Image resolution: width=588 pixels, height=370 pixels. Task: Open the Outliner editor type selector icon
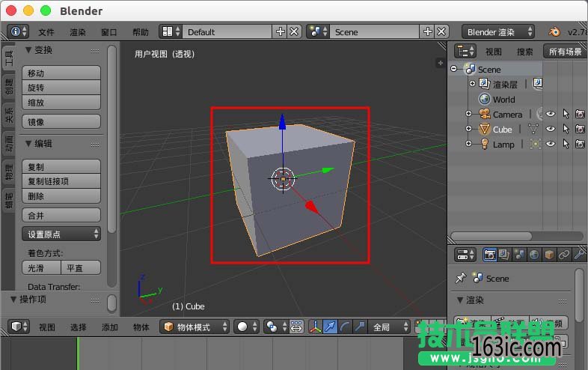pos(465,51)
